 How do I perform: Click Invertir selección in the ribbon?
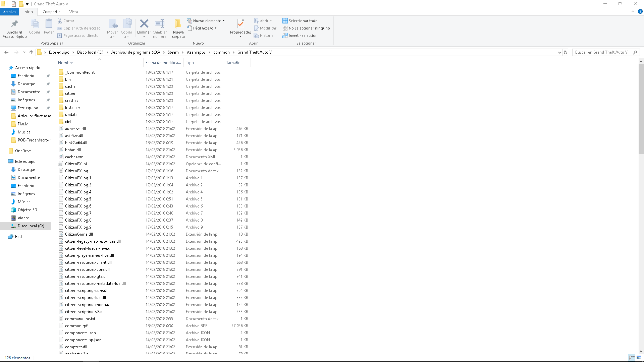(x=300, y=36)
